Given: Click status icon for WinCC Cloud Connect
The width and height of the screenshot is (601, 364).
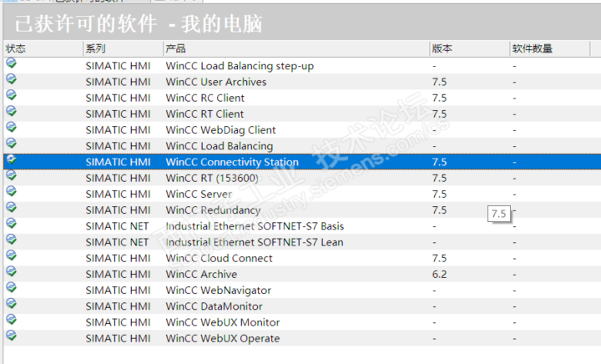Looking at the screenshot, I should click(x=11, y=255).
